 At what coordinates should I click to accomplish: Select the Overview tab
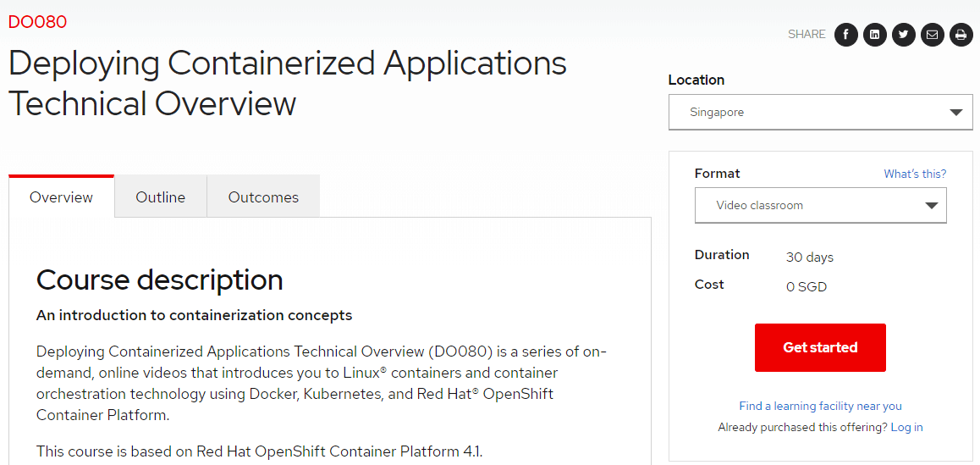click(x=61, y=197)
